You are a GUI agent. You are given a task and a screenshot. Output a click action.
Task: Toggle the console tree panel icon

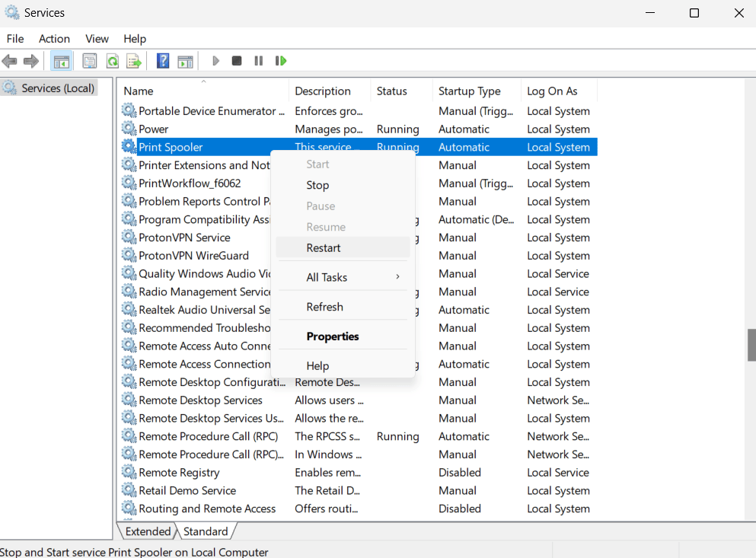coord(62,61)
